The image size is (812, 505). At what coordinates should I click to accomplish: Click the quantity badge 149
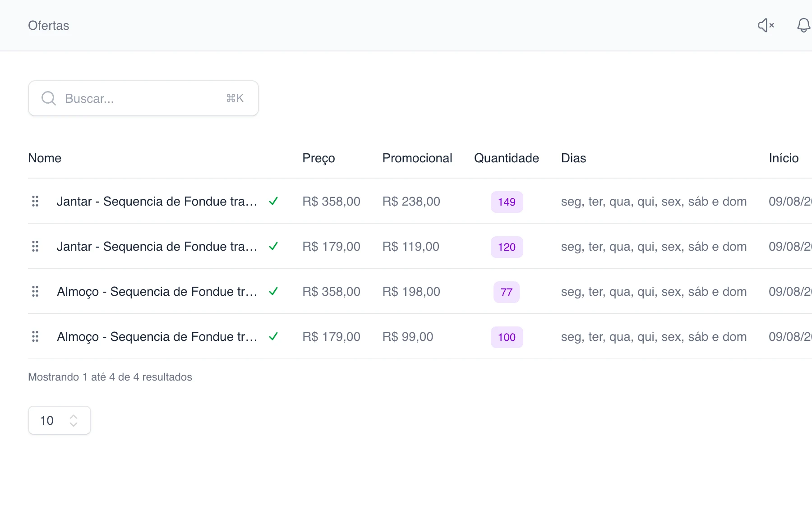[x=507, y=202]
